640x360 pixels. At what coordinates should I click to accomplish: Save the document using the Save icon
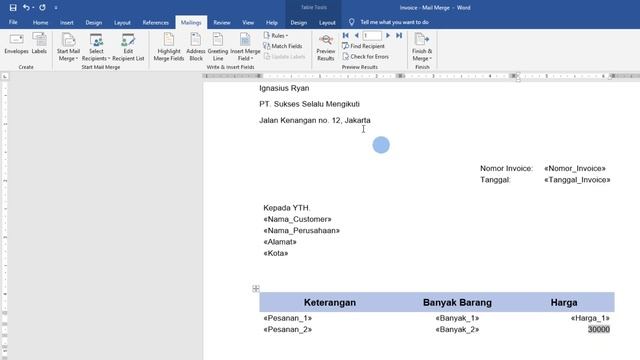click(13, 7)
